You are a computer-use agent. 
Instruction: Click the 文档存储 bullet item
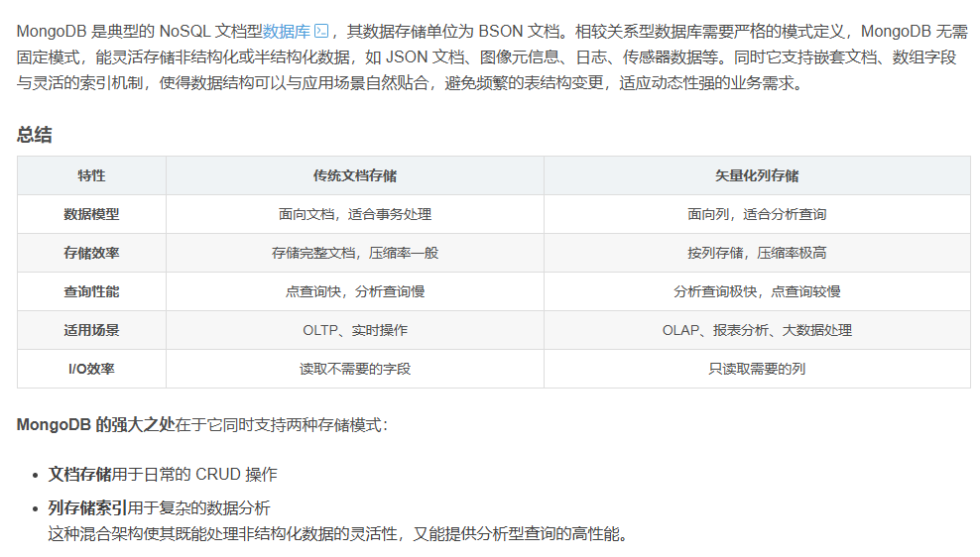[163, 475]
